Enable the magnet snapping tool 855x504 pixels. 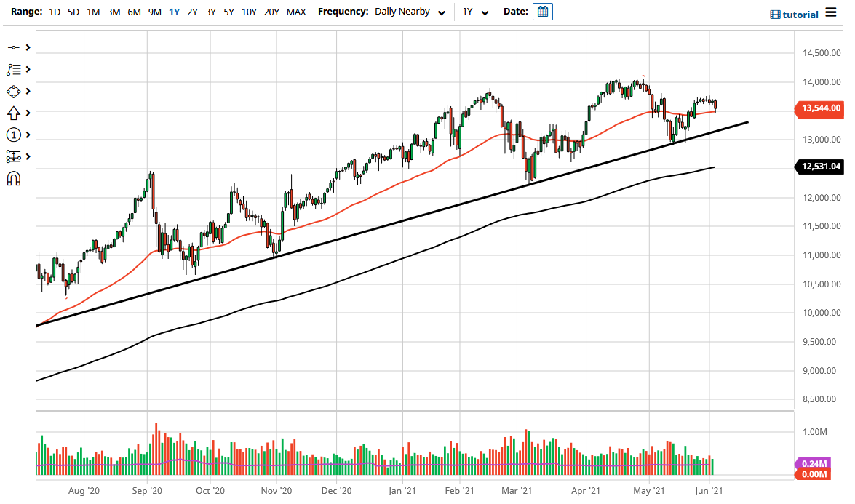point(15,178)
